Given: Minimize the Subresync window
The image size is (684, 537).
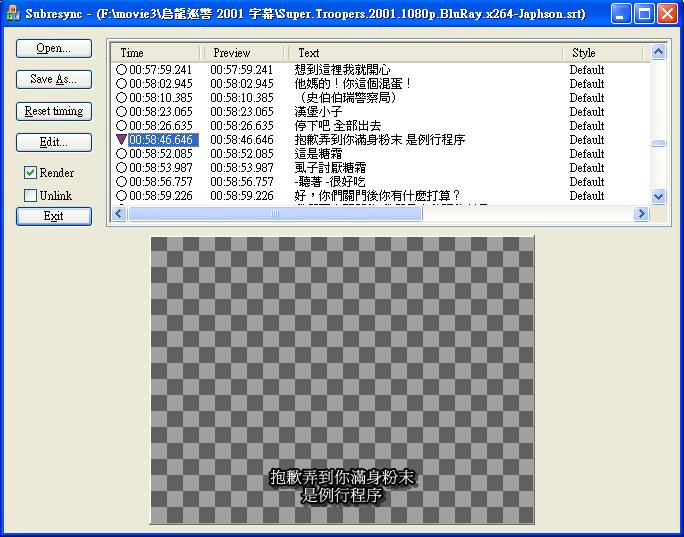Looking at the screenshot, I should 620,14.
